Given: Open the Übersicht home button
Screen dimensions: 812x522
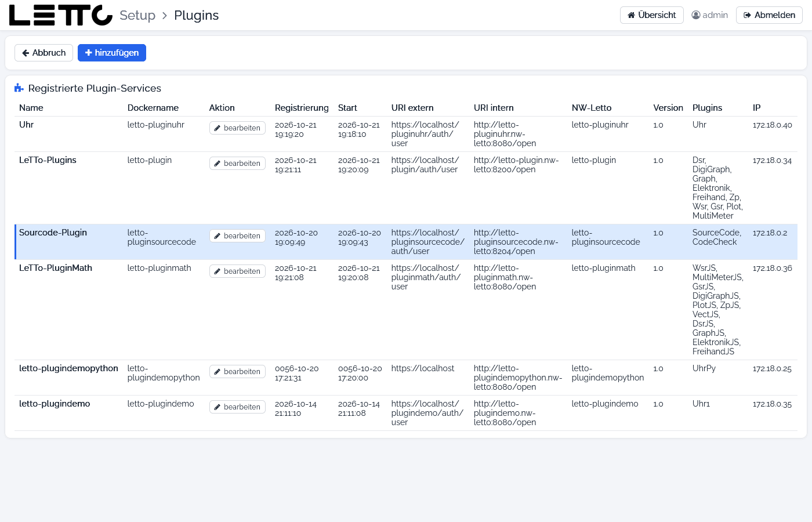Looking at the screenshot, I should point(652,15).
